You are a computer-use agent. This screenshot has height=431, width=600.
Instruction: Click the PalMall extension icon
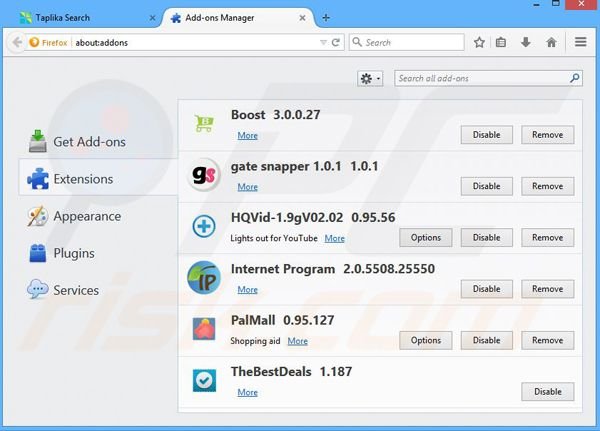[x=204, y=329]
